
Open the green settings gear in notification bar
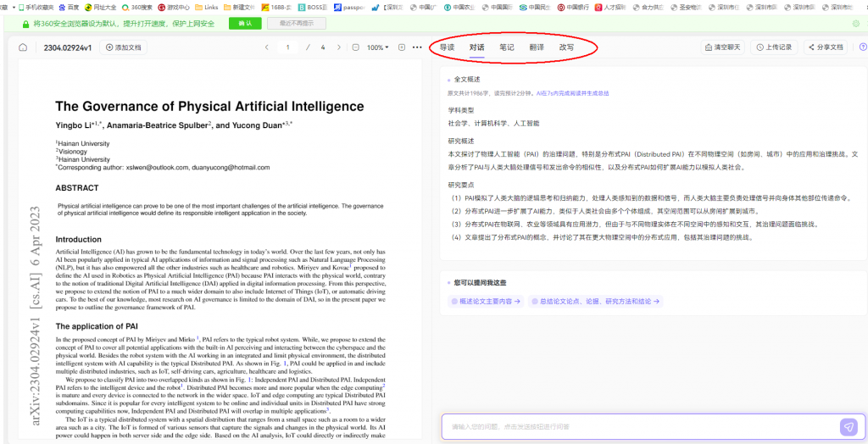tap(856, 24)
